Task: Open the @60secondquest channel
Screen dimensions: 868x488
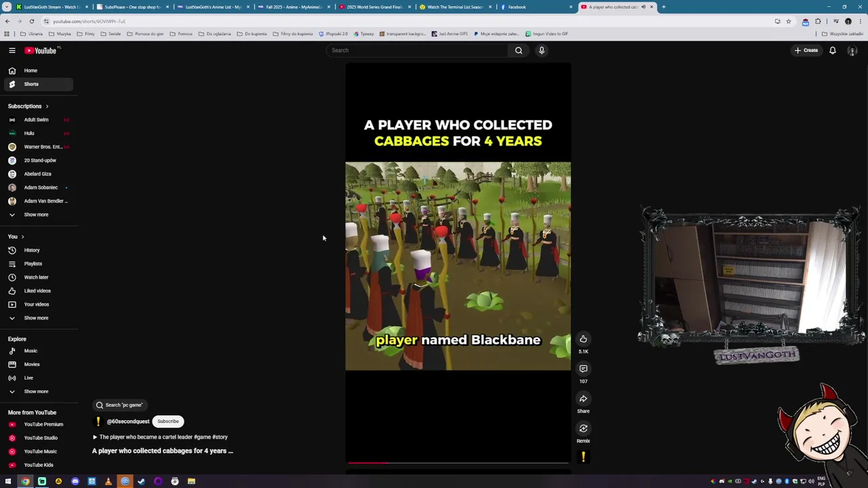Action: click(x=128, y=422)
